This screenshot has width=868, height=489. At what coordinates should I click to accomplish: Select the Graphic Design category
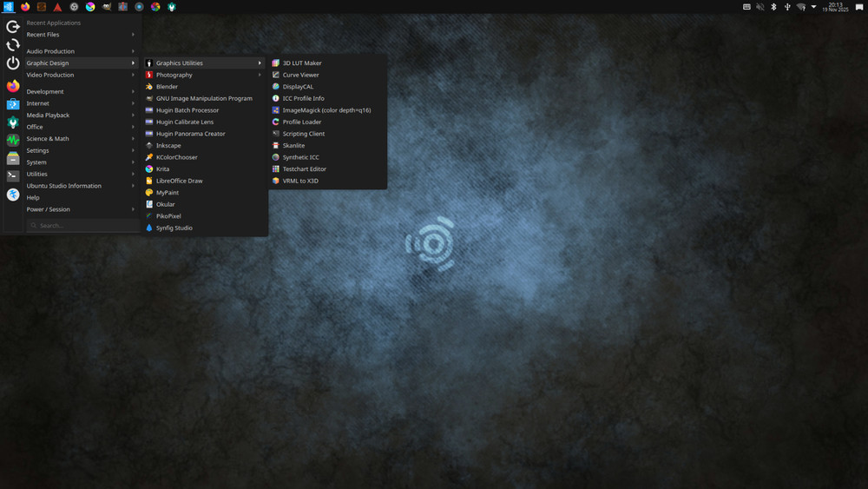coord(81,63)
